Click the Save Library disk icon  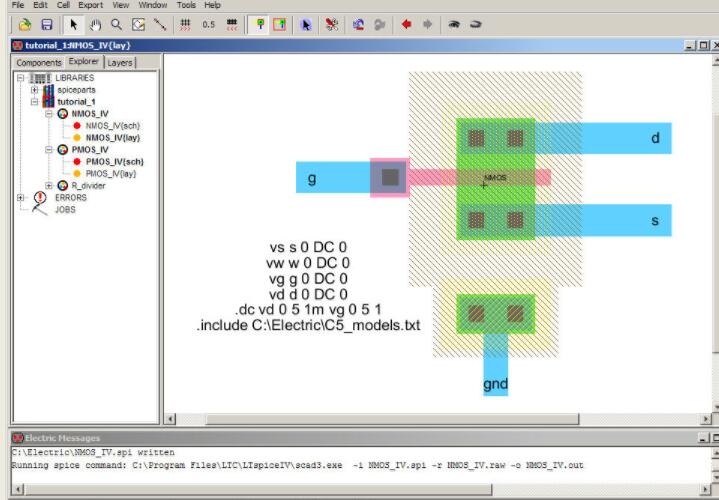[x=45, y=24]
